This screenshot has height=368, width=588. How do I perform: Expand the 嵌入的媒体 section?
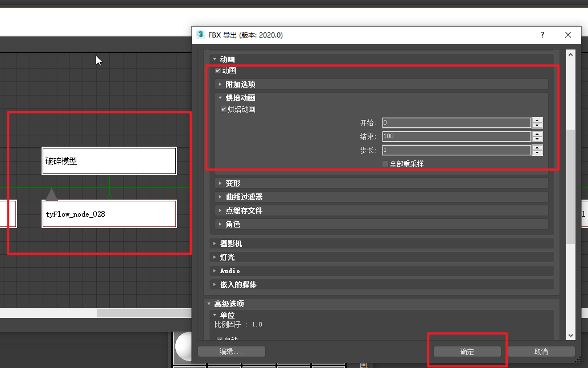click(x=382, y=284)
